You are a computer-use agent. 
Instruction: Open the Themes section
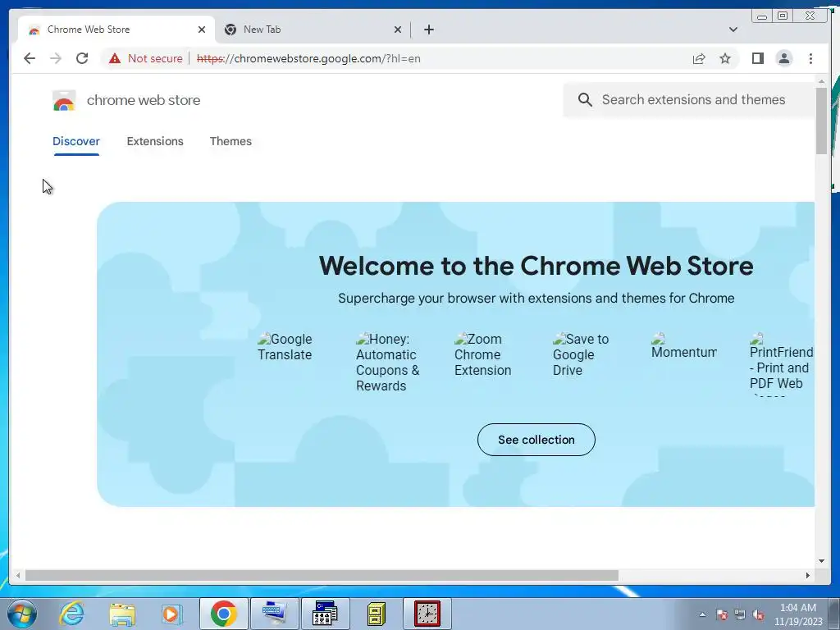[x=231, y=141]
